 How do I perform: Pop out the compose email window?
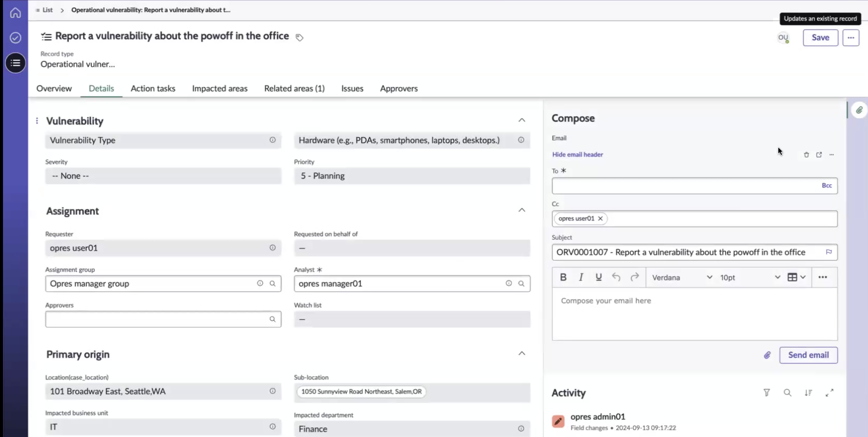point(819,155)
